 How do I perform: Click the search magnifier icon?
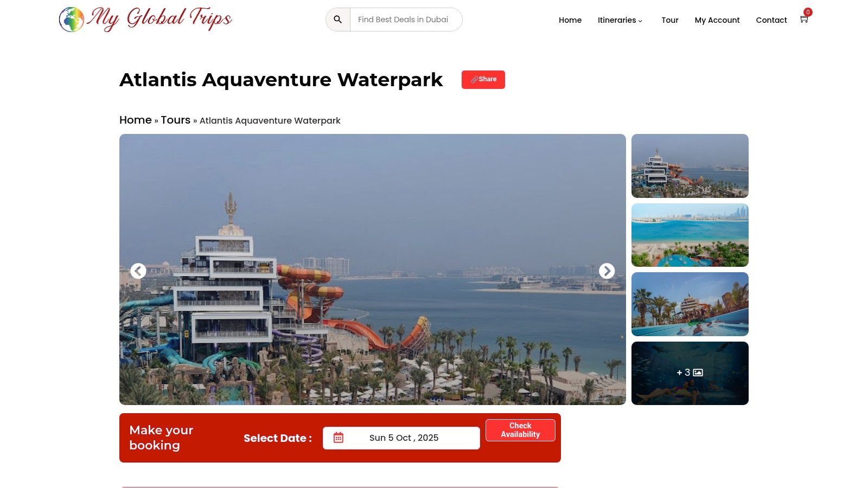tap(338, 20)
